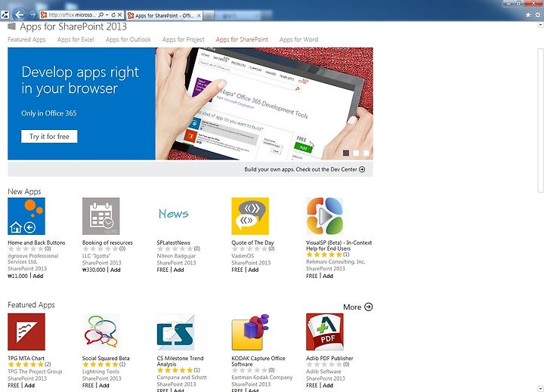The height and width of the screenshot is (392, 544).
Task: Click the Booking of resources title link
Action: (x=107, y=243)
